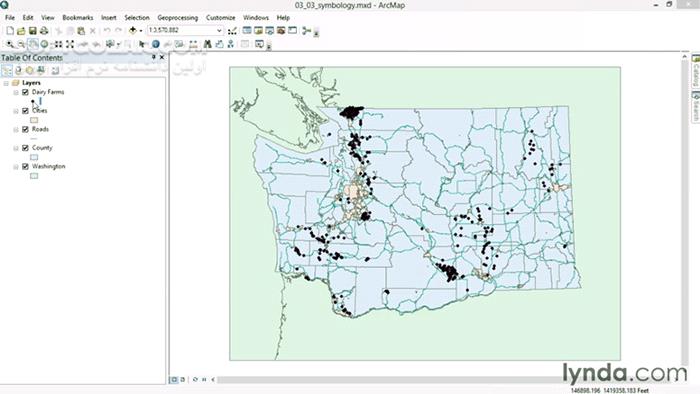
Task: Launch the ModelBuilder window icon
Action: [306, 30]
